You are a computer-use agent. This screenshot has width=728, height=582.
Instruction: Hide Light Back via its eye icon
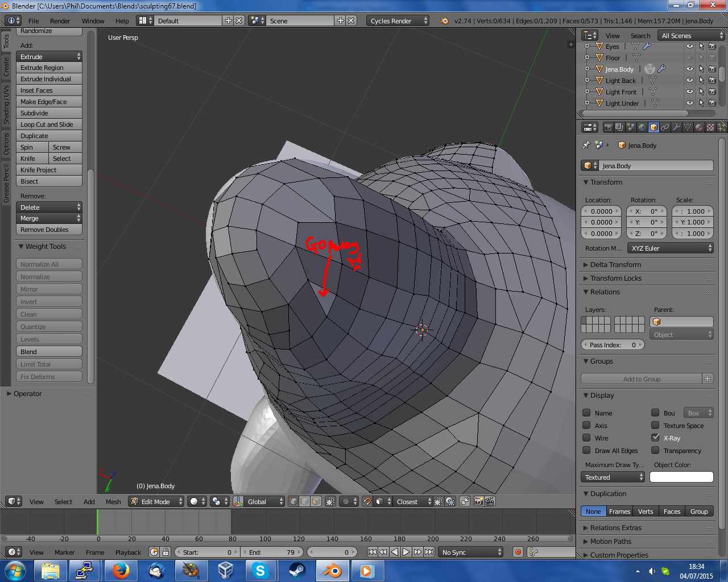point(689,80)
